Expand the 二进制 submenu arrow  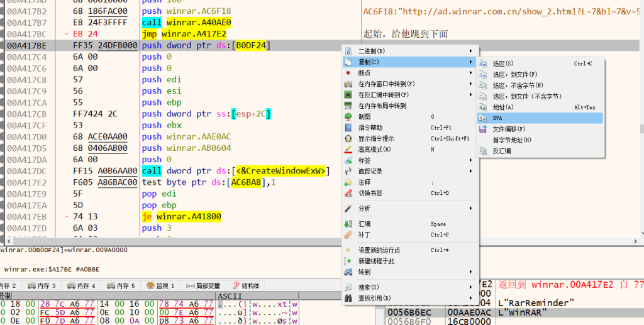(x=470, y=51)
